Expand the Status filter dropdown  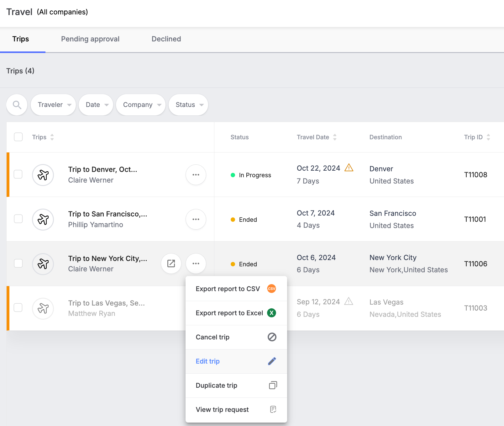pos(188,105)
